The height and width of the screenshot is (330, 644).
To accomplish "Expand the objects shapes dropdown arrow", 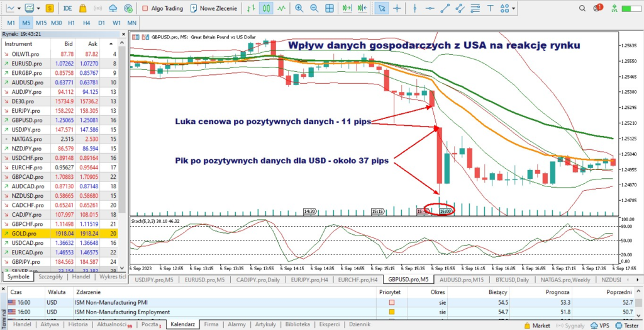I will (514, 8).
